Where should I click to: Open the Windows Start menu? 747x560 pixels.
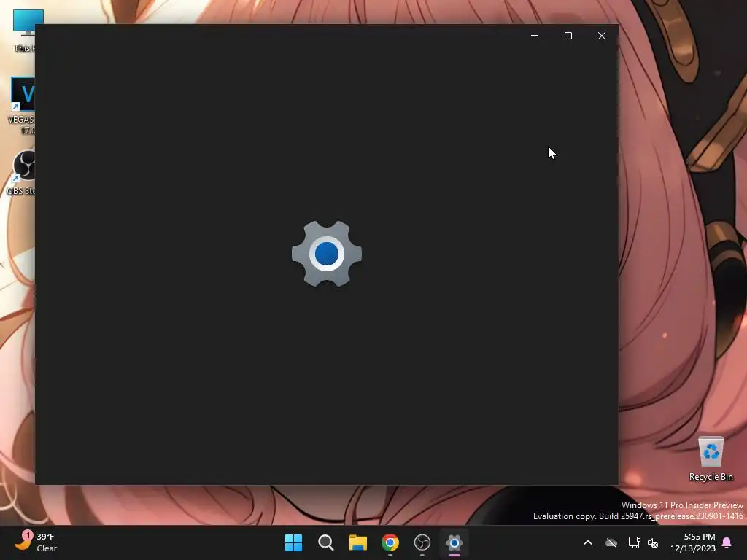point(293,542)
